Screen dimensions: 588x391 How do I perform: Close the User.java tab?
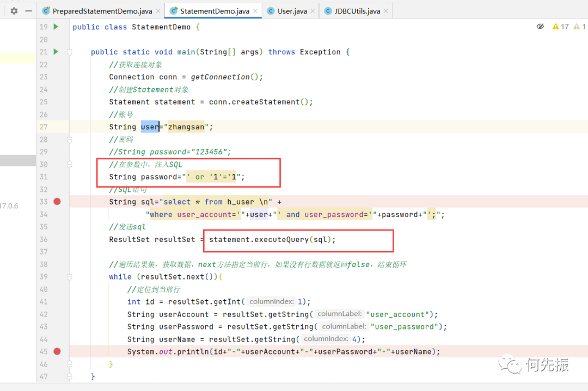[x=313, y=11]
